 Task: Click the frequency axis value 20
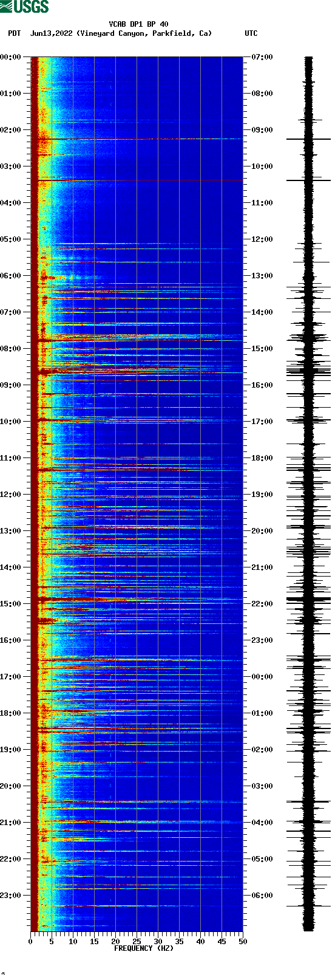[x=115, y=942]
